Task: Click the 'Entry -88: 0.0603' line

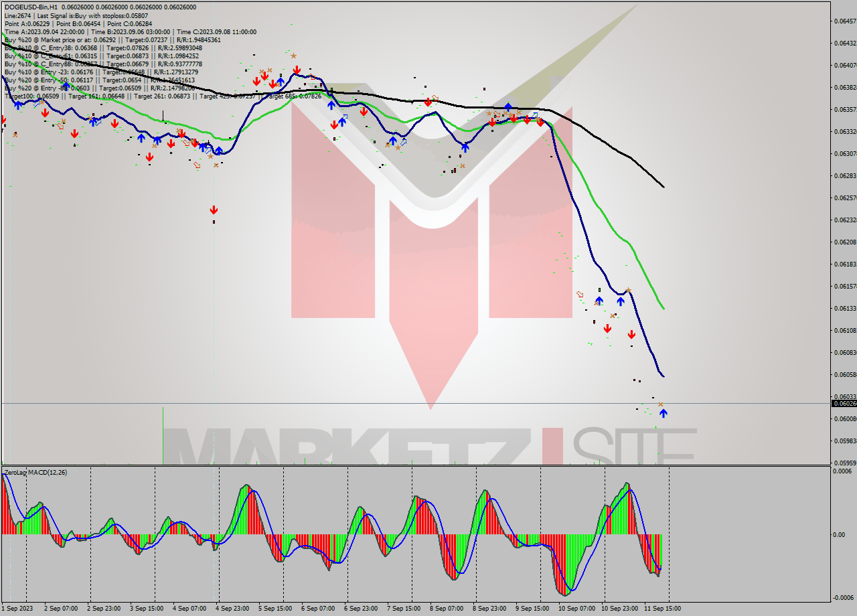Action: [x=100, y=88]
